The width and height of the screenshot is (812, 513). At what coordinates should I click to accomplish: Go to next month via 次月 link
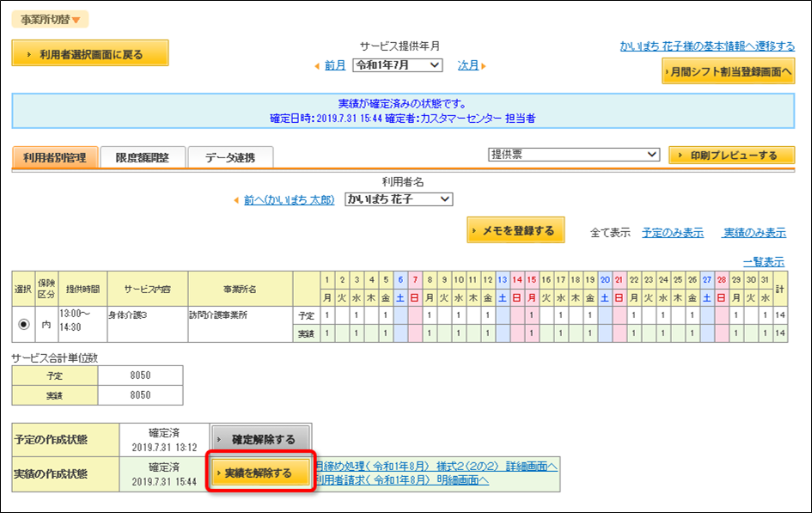467,66
